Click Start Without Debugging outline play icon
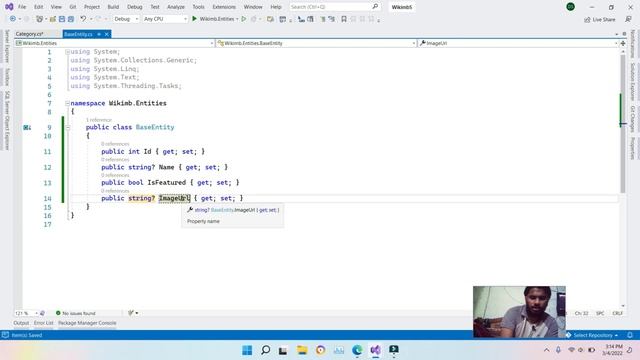Screen dimensions: 640x360 click(244, 19)
